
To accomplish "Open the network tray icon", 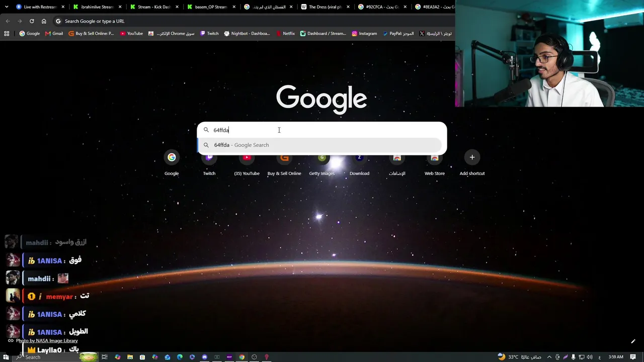I will pyautogui.click(x=581, y=357).
